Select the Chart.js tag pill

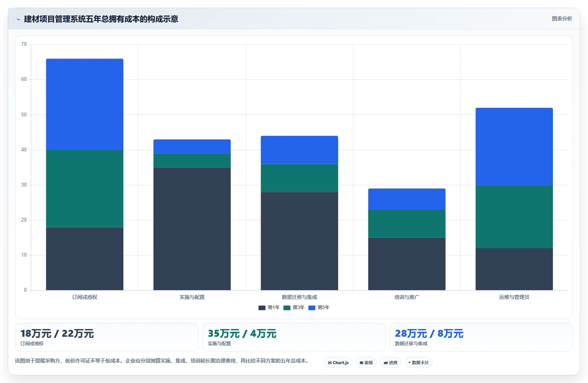[338, 363]
